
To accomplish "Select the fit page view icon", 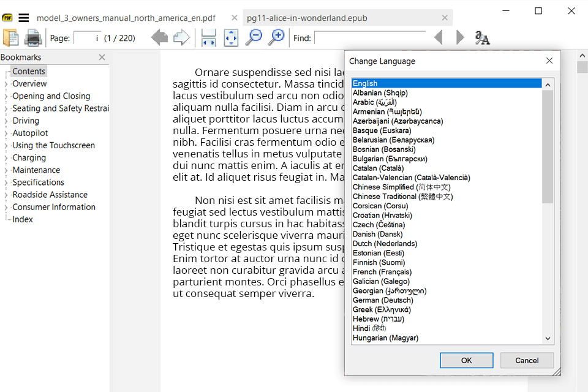I will (231, 37).
